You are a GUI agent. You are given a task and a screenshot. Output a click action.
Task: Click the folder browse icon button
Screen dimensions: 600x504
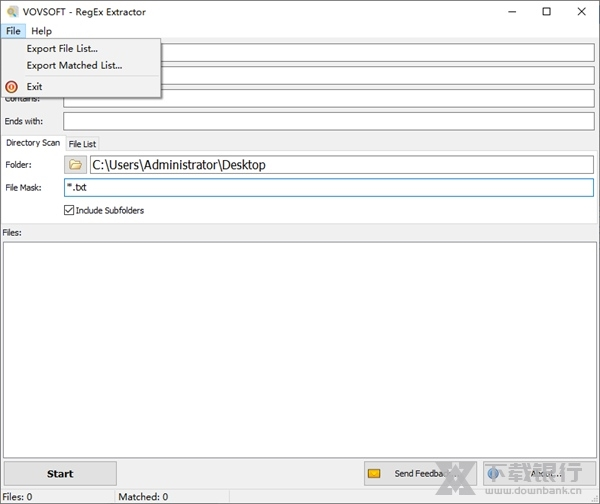[x=75, y=165]
